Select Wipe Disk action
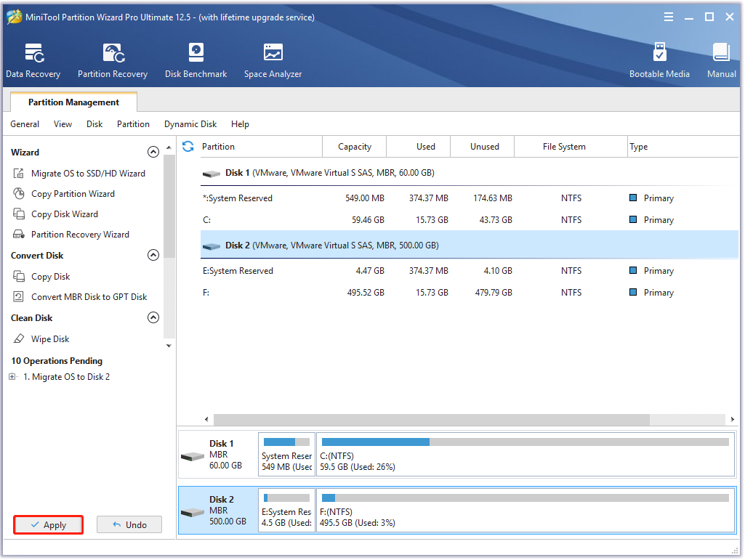The height and width of the screenshot is (560, 745). point(50,338)
